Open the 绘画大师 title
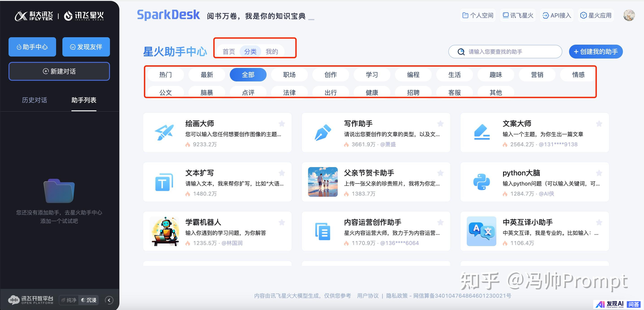The image size is (644, 310). (199, 124)
